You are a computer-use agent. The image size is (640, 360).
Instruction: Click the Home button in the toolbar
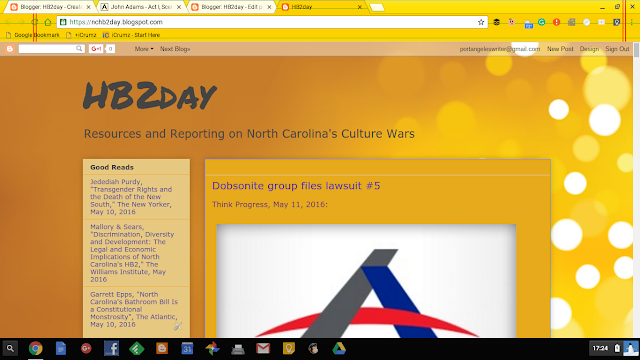[48, 22]
